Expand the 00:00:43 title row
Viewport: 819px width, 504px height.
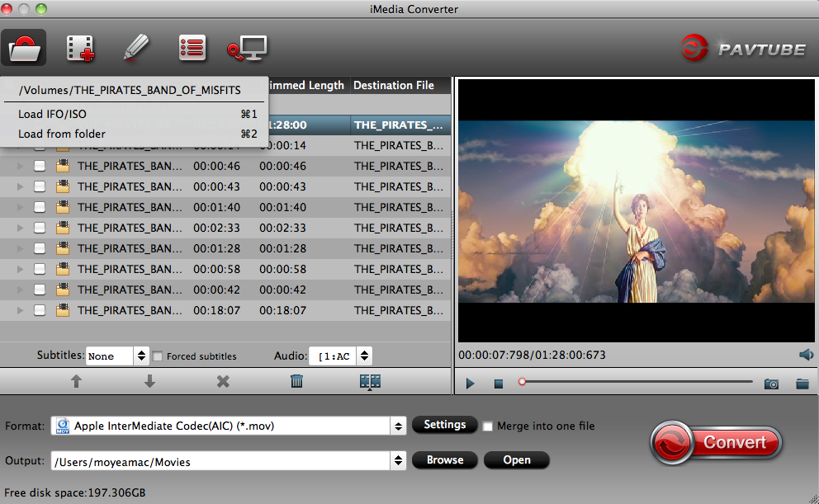(x=20, y=186)
